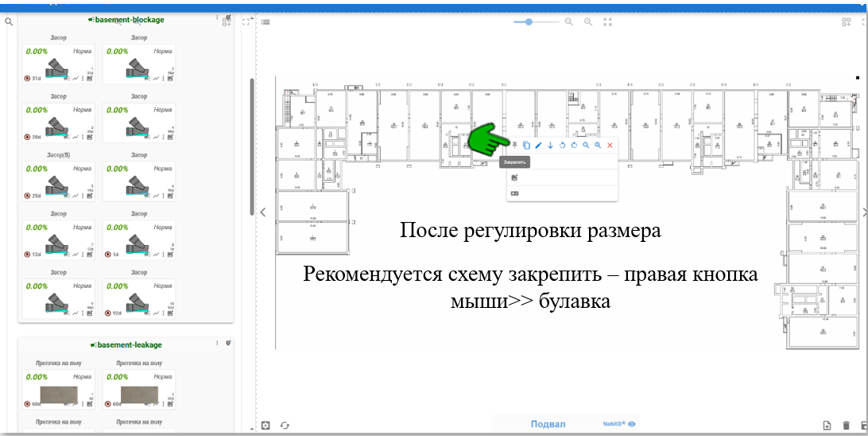Choose the last entry in context popup

coord(563,193)
